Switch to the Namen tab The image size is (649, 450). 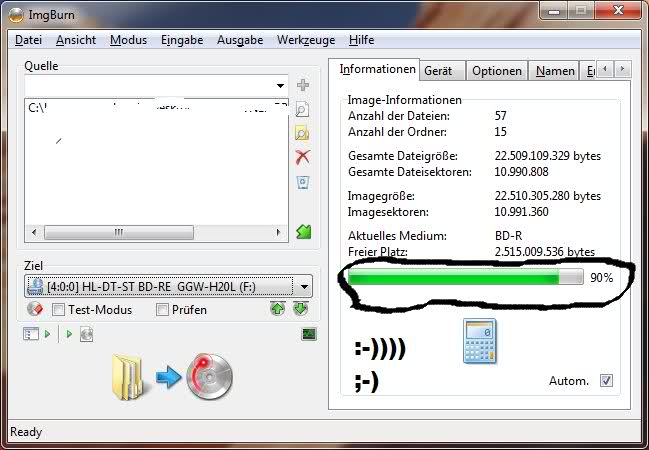(555, 71)
